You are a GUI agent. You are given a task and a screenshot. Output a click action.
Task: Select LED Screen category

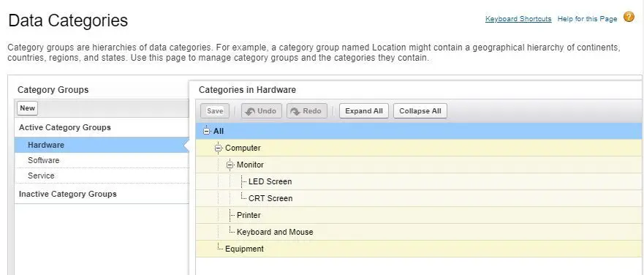[x=270, y=181]
